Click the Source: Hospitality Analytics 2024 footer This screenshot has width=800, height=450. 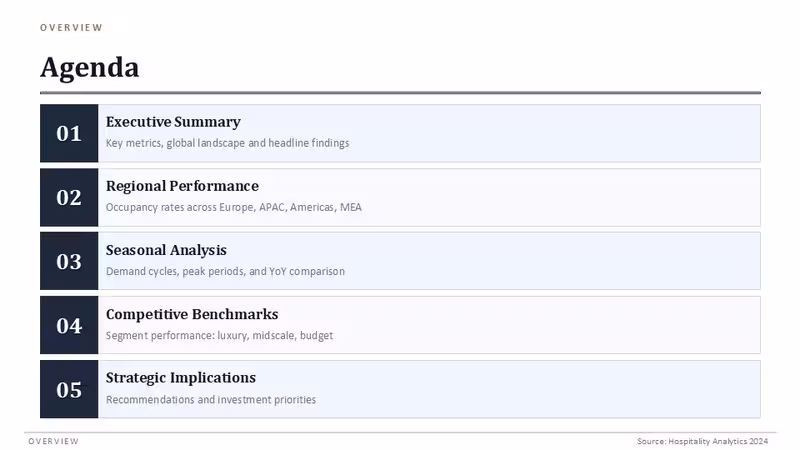(703, 441)
